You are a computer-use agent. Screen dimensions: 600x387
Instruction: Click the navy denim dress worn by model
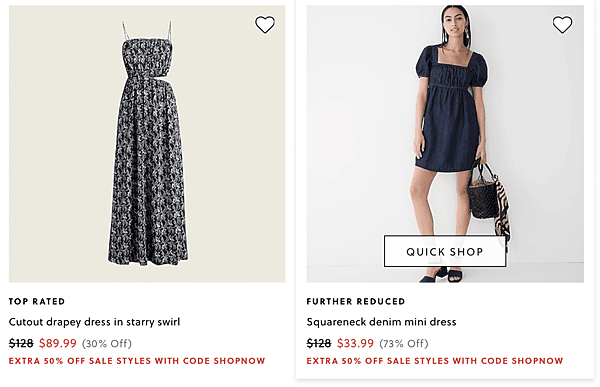pos(450,109)
